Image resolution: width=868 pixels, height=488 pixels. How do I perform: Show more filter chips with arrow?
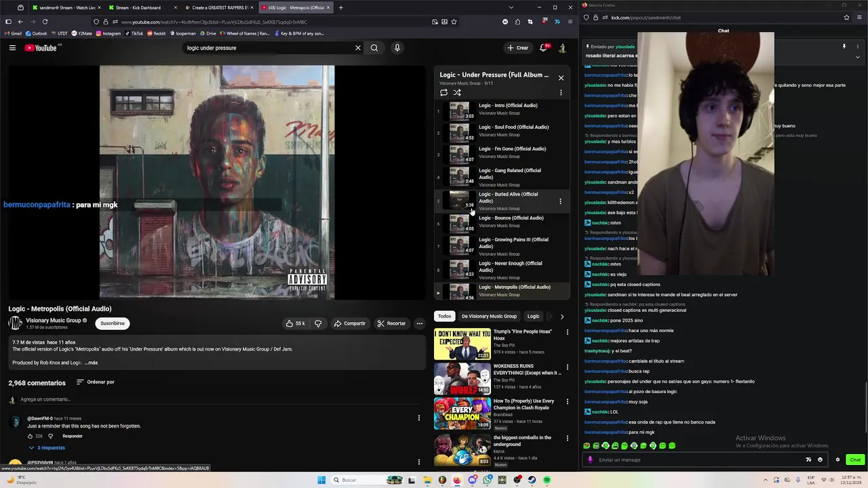[x=561, y=317]
